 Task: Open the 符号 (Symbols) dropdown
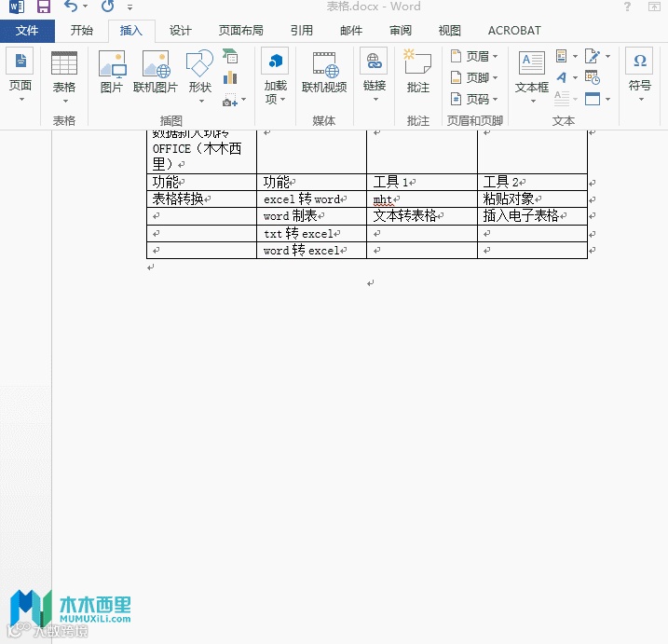[x=639, y=75]
